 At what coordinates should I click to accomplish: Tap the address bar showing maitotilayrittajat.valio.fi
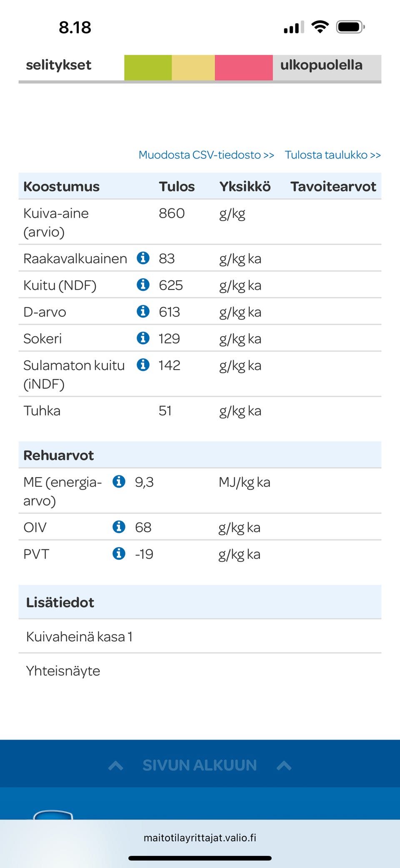pyautogui.click(x=200, y=838)
